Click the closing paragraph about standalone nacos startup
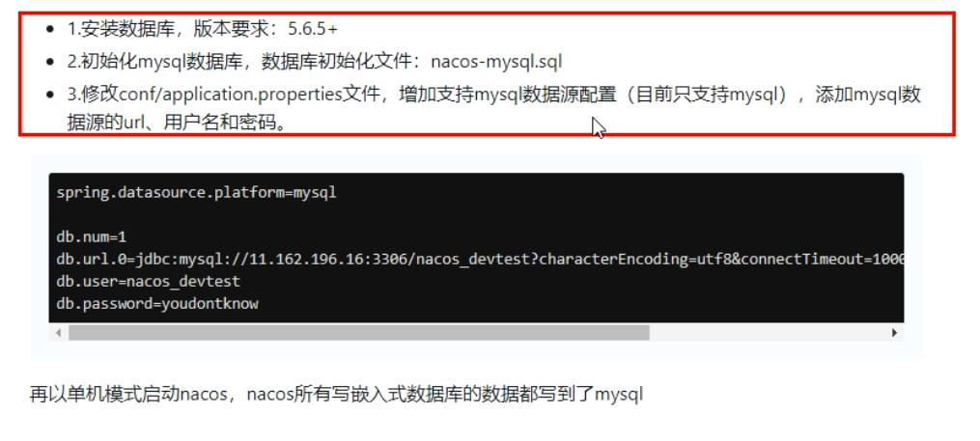This screenshot has height=441, width=980. 336,395
